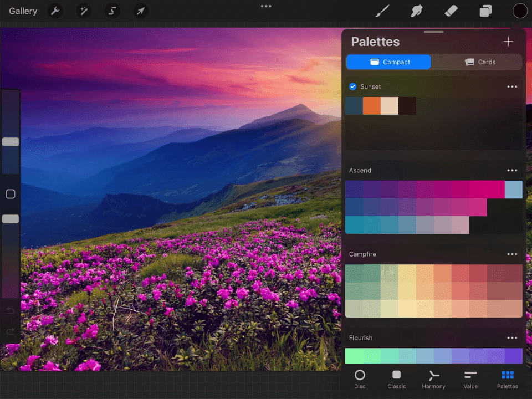Open the Sunset palette options menu
Screen dimensions: 532x399
(x=512, y=86)
